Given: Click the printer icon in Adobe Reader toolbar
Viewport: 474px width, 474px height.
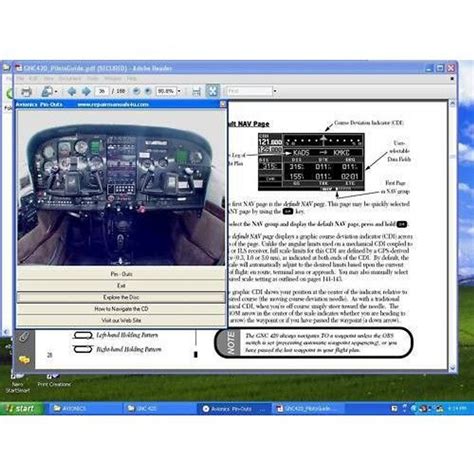Looking at the screenshot, I should 26,91.
